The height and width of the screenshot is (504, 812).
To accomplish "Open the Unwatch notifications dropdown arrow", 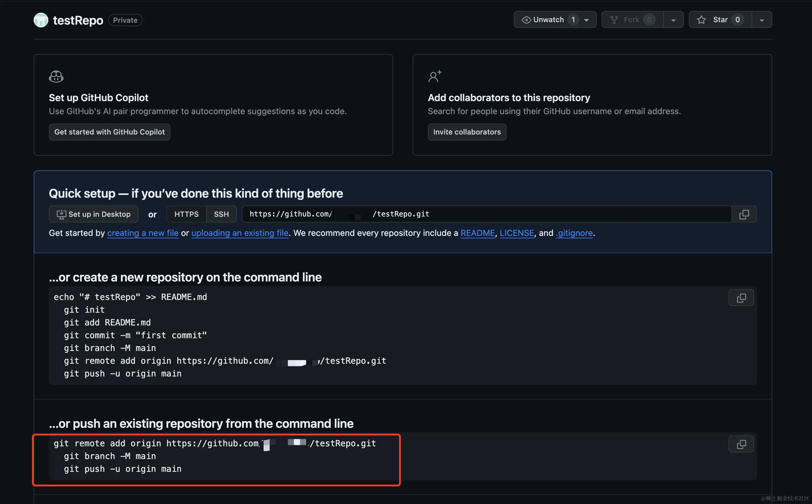I will point(586,20).
